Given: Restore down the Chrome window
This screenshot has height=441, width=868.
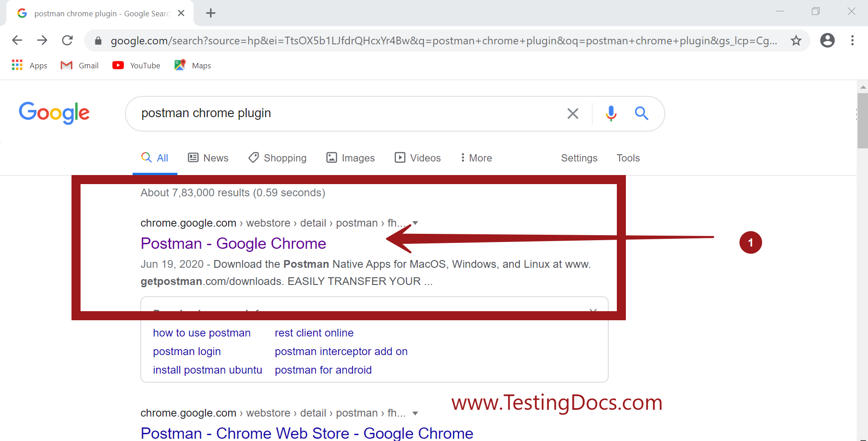Looking at the screenshot, I should point(816,11).
